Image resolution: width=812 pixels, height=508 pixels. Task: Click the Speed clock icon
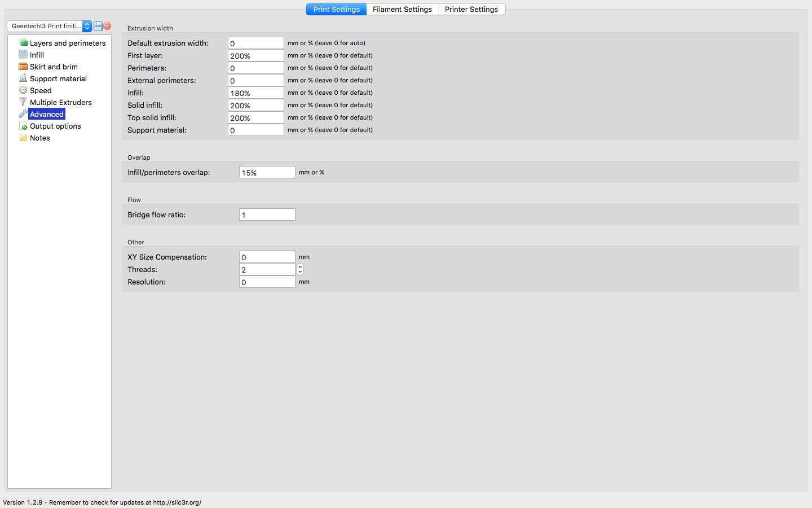tap(23, 90)
